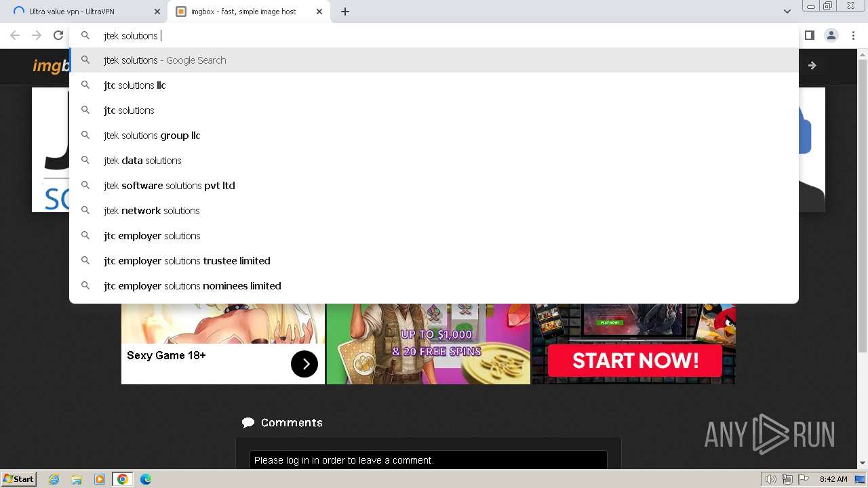Choose jtek network solutions suggestion
The image size is (868, 488).
point(434,211)
